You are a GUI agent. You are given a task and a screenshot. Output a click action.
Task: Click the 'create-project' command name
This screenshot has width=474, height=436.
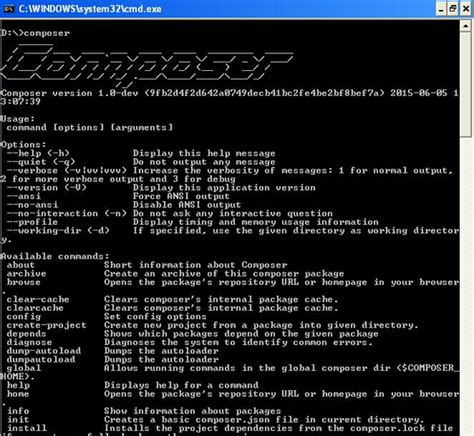tap(46, 325)
